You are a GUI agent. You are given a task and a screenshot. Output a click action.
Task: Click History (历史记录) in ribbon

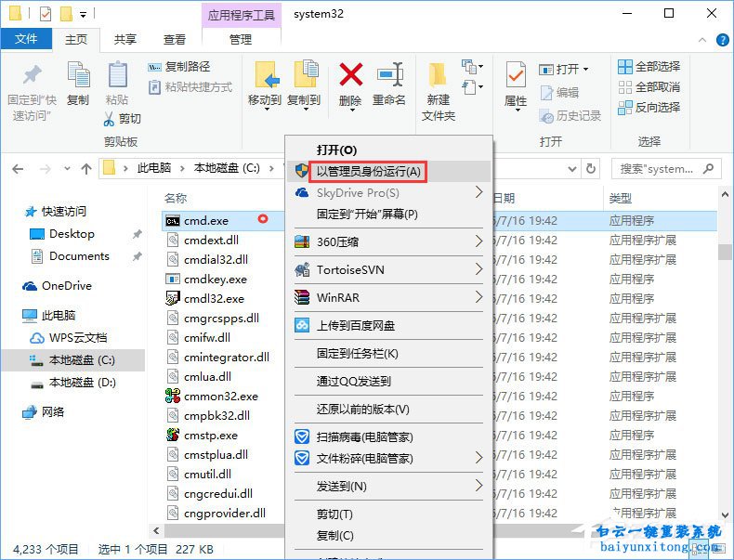(x=570, y=115)
